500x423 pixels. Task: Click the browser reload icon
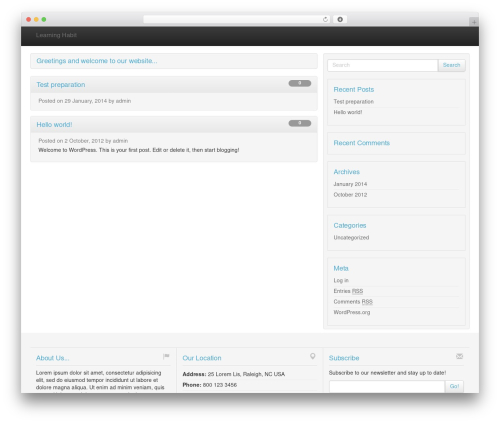pyautogui.click(x=325, y=20)
